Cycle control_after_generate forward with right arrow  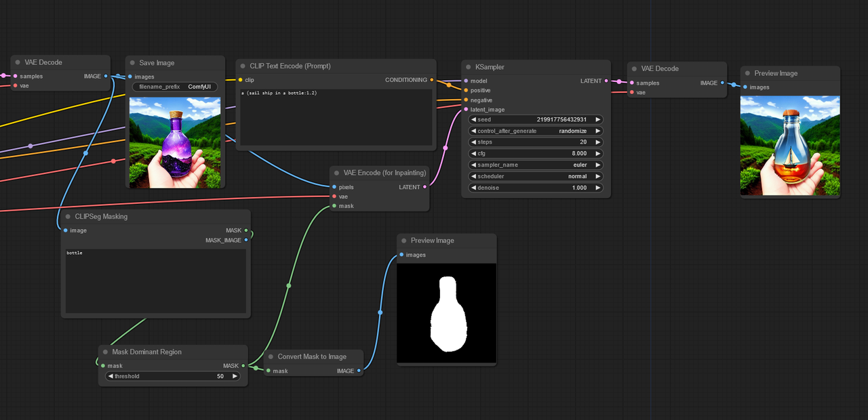click(598, 131)
